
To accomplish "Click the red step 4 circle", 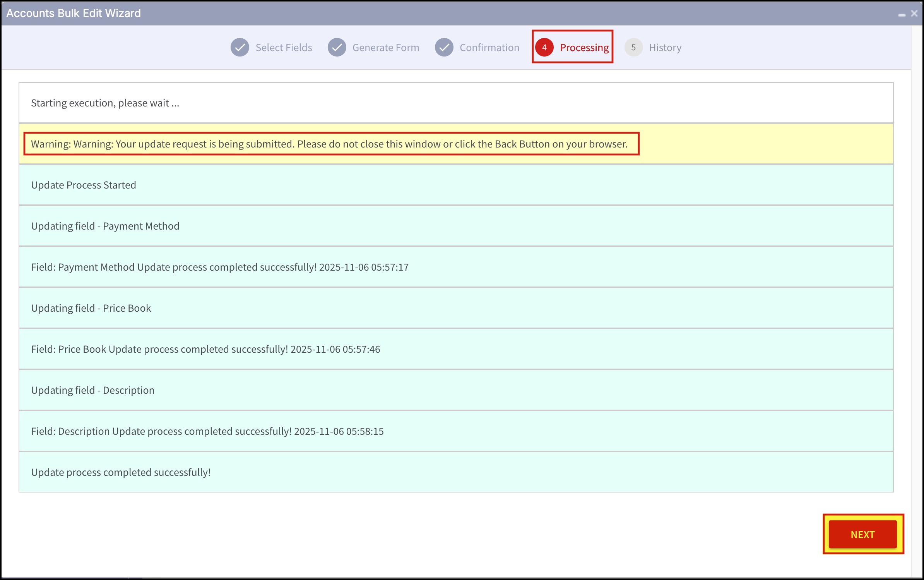I will pyautogui.click(x=544, y=48).
